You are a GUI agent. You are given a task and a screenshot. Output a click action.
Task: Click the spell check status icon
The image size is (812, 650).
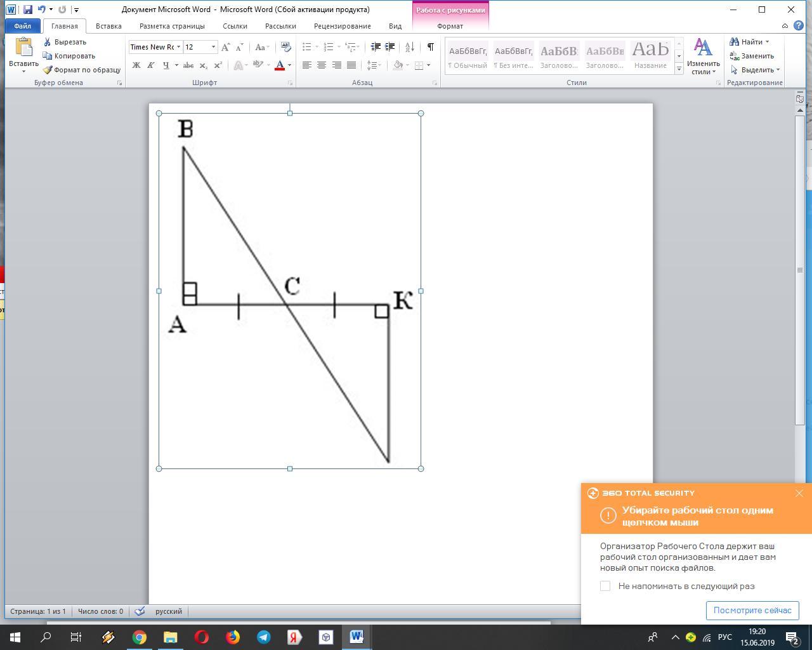click(x=140, y=611)
